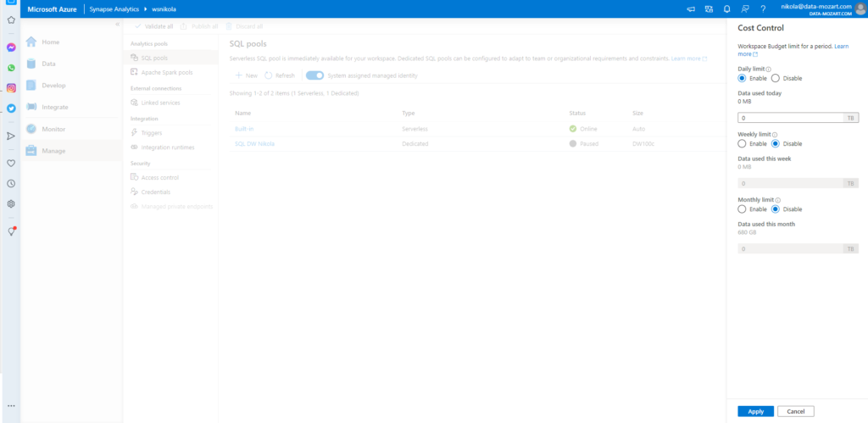Sort by the Status column header
This screenshot has width=868, height=423.
click(x=577, y=113)
